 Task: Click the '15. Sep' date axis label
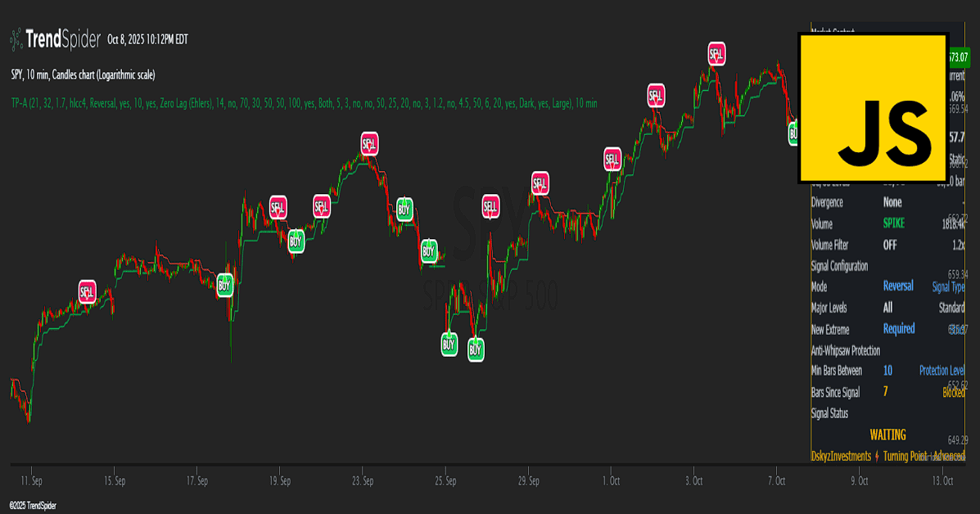point(115,481)
